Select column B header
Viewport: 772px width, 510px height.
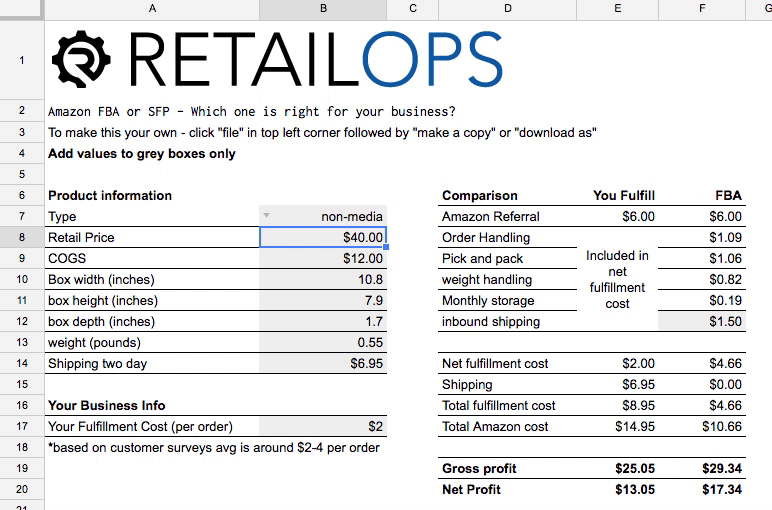(323, 8)
